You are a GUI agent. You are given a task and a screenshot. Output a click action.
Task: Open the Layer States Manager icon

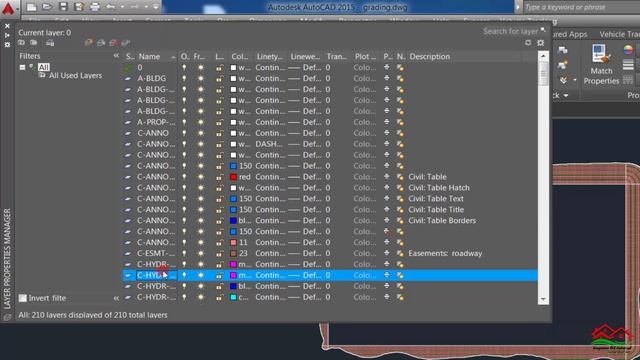tap(50, 43)
